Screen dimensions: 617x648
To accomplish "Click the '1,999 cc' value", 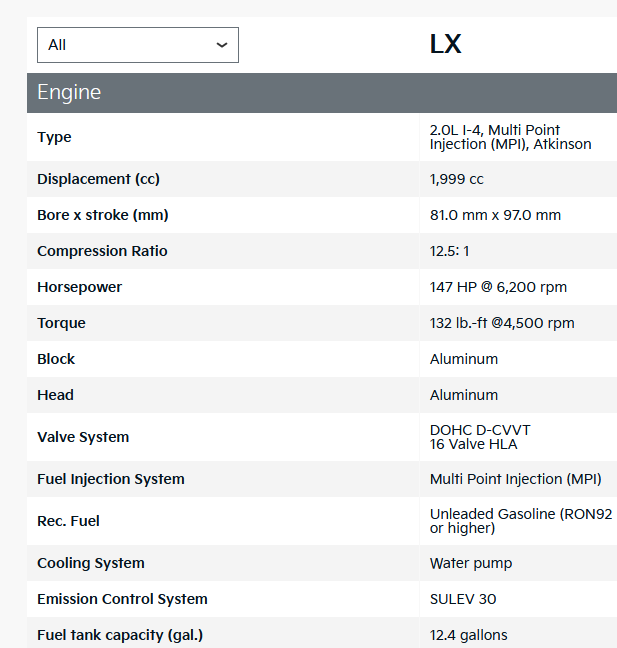I will [457, 179].
